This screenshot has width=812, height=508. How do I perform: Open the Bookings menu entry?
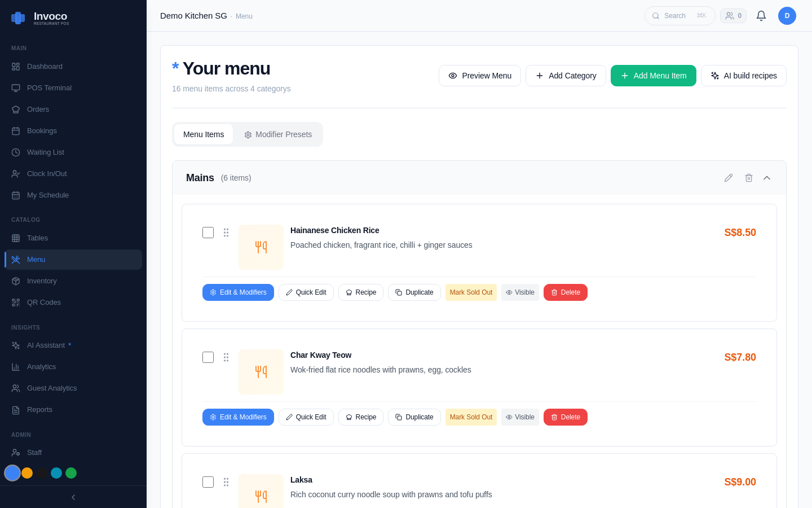[42, 130]
